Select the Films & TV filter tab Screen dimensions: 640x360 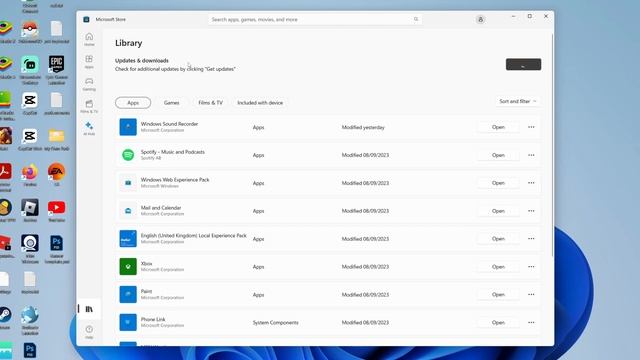(211, 103)
